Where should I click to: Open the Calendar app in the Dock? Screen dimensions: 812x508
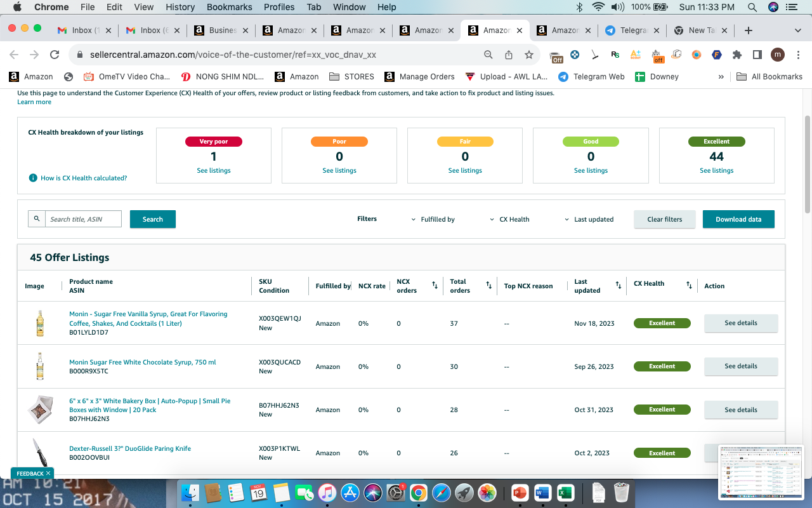point(258,493)
